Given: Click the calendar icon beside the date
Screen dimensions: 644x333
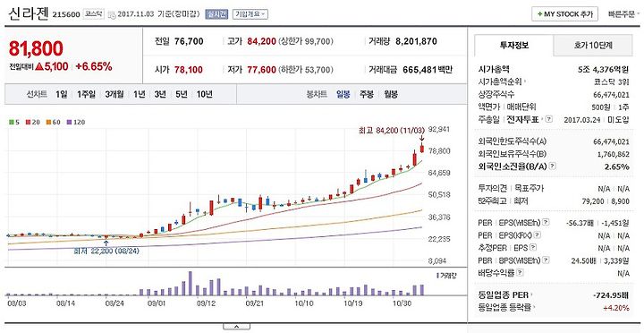Looking at the screenshot, I should point(112,15).
